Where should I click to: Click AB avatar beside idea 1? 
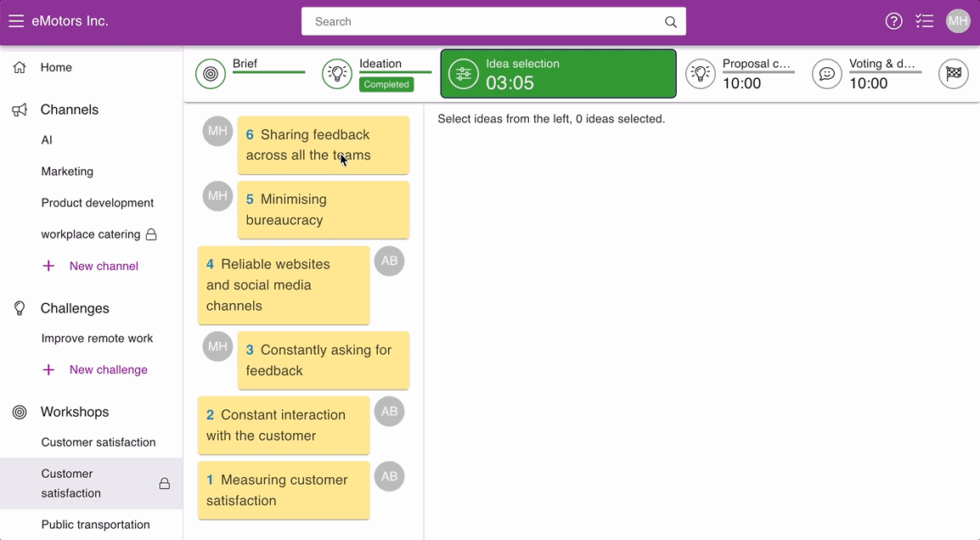pyautogui.click(x=390, y=477)
